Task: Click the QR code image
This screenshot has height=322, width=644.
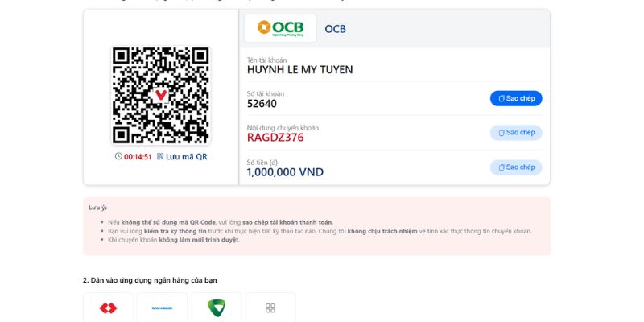Action: click(x=161, y=95)
